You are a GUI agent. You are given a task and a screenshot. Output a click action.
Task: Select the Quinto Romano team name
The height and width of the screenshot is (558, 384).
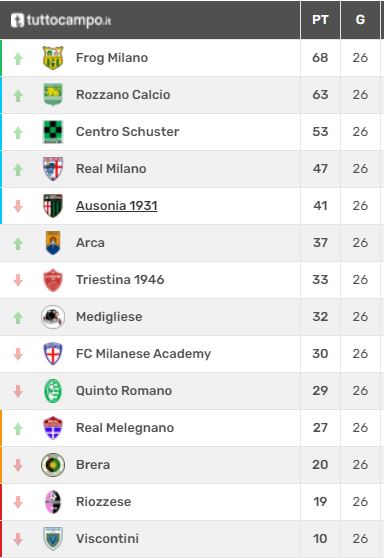pyautogui.click(x=124, y=391)
